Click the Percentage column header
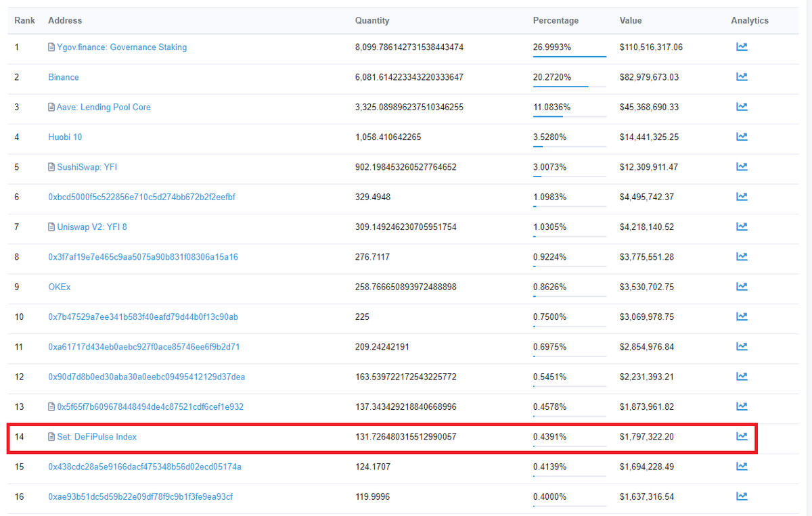Image resolution: width=812 pixels, height=516 pixels. point(556,20)
